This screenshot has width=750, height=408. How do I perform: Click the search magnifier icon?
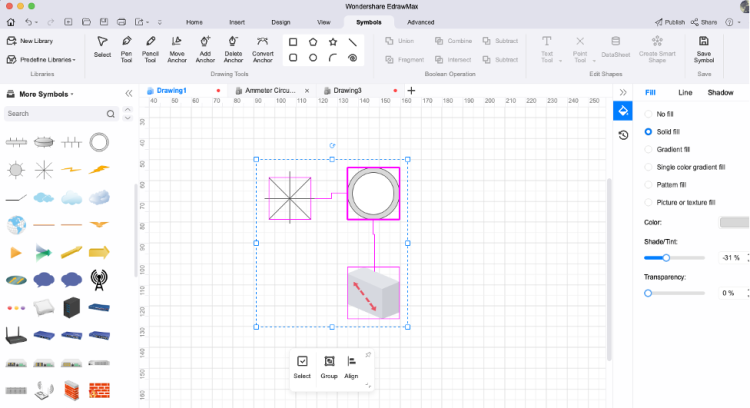[110, 114]
